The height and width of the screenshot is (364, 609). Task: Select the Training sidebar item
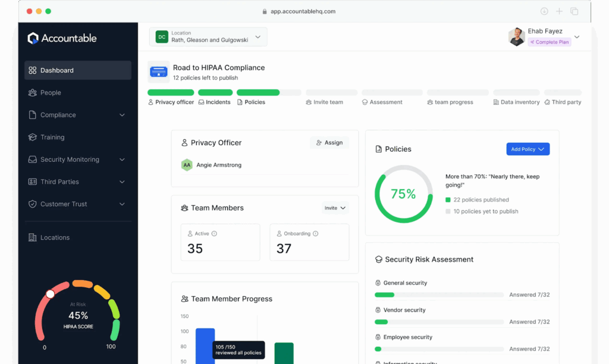52,137
